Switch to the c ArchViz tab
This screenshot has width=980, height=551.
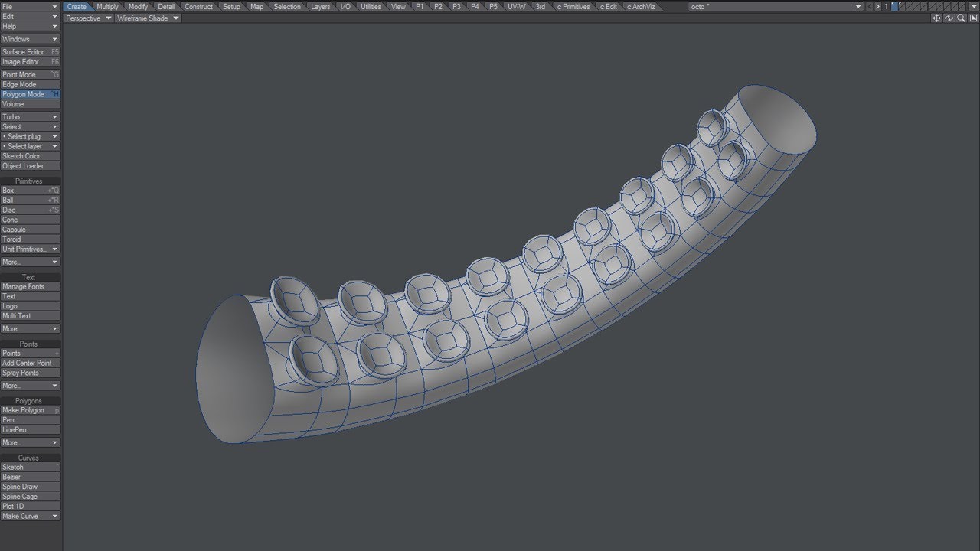tap(641, 7)
